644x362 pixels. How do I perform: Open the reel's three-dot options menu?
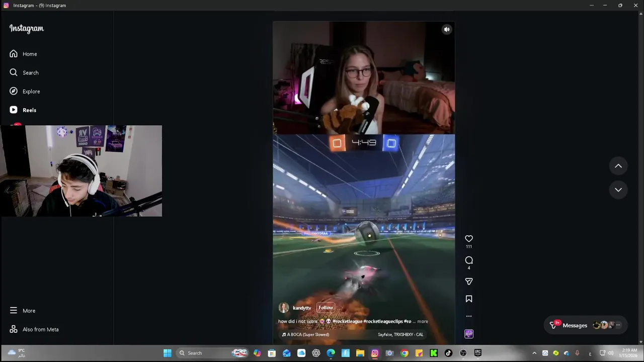469,316
